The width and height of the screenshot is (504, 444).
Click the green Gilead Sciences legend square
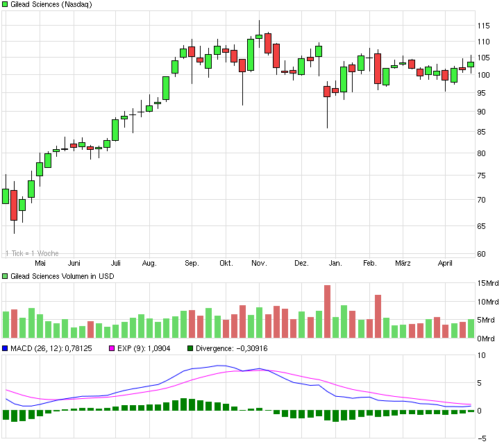point(5,4)
